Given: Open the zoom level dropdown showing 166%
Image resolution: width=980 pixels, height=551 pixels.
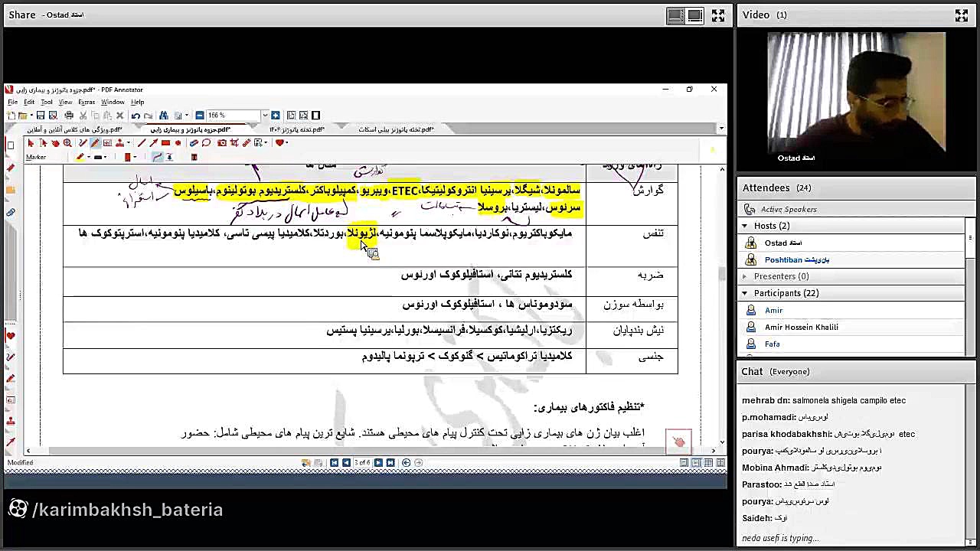Looking at the screenshot, I should [265, 115].
